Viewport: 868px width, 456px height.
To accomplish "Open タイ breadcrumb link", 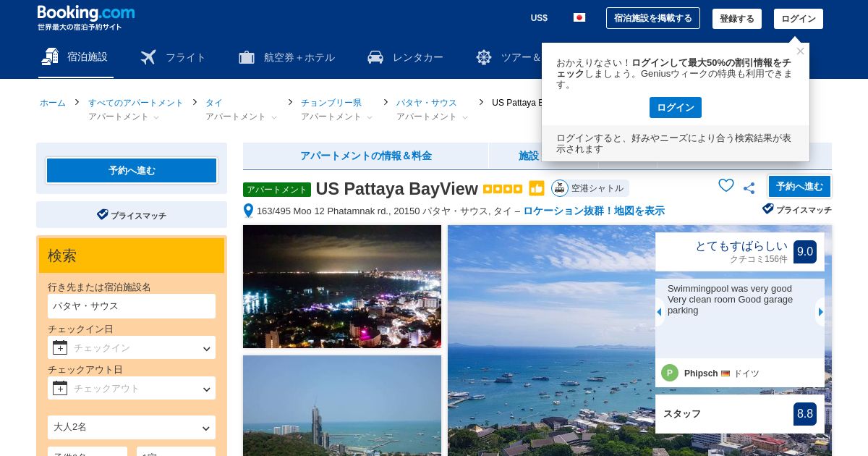I will tap(214, 103).
